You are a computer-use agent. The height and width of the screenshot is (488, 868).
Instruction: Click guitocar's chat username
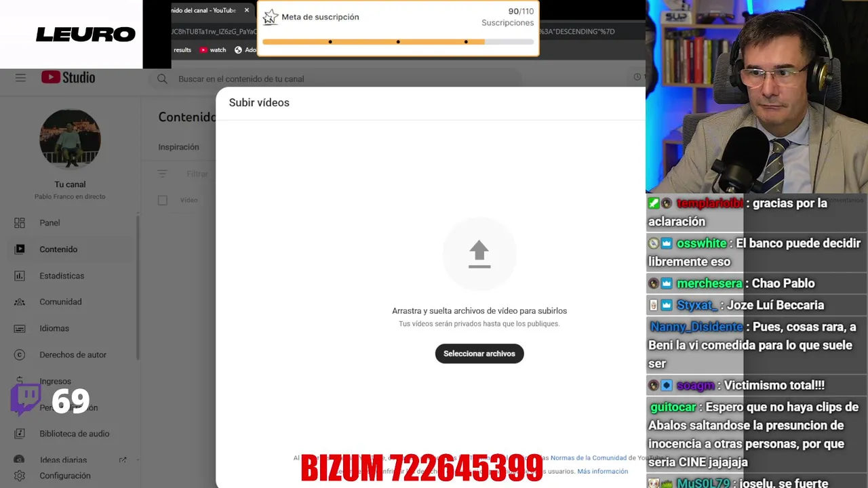point(673,407)
